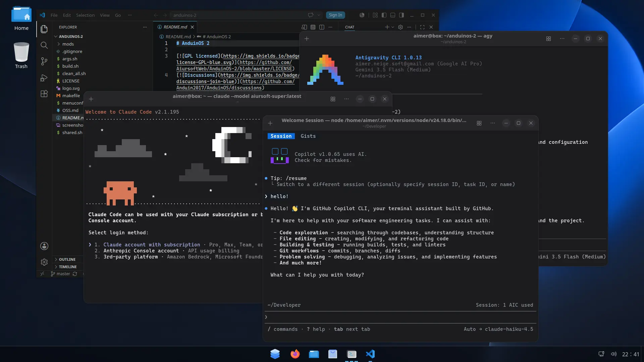Open .gitignore in the Explorer

pyautogui.click(x=72, y=51)
